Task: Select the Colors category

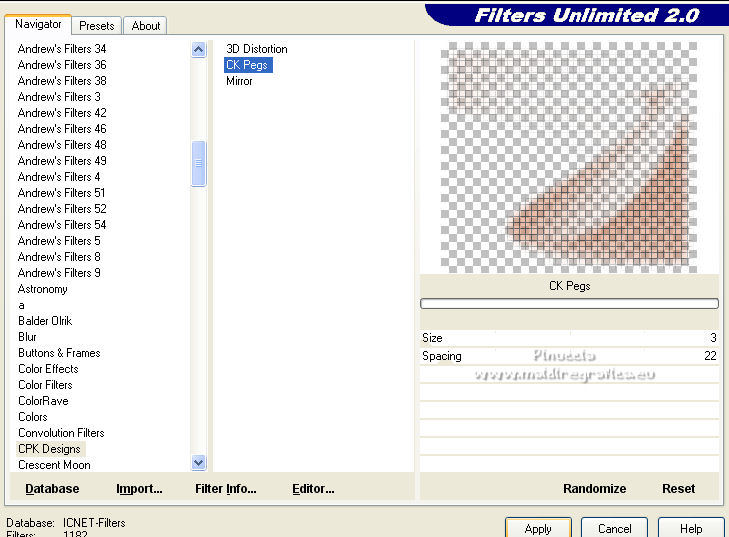Action: pyautogui.click(x=33, y=417)
